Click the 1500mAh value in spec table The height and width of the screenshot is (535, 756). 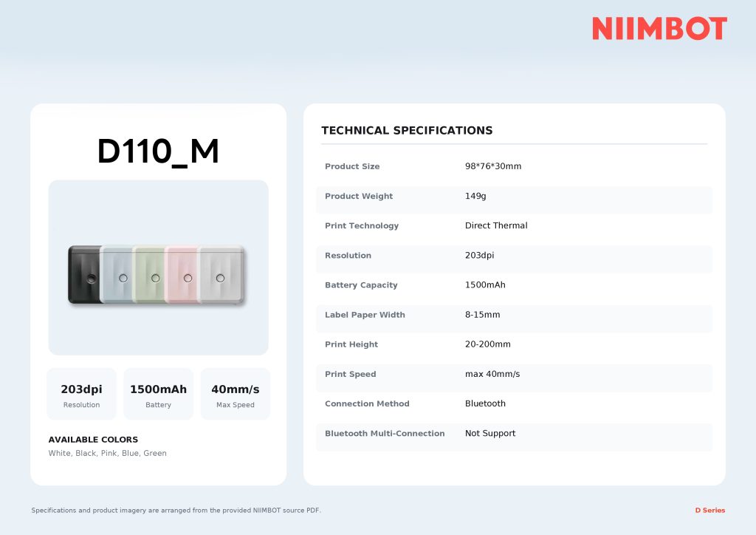point(485,284)
